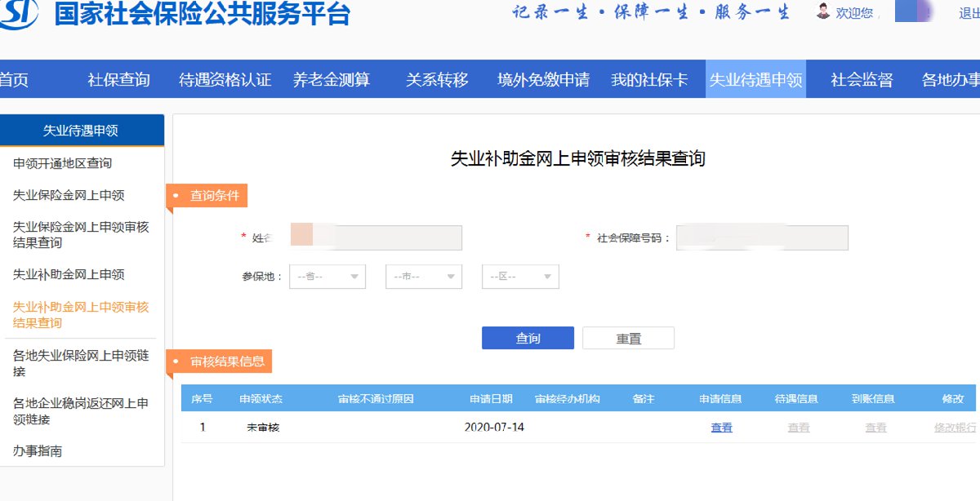The image size is (980, 501).
Task: Open the 社保查询 navigation menu
Action: coord(119,80)
